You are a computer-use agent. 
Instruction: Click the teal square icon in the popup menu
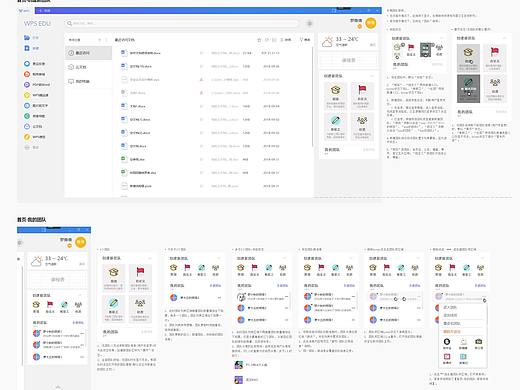[463, 356]
